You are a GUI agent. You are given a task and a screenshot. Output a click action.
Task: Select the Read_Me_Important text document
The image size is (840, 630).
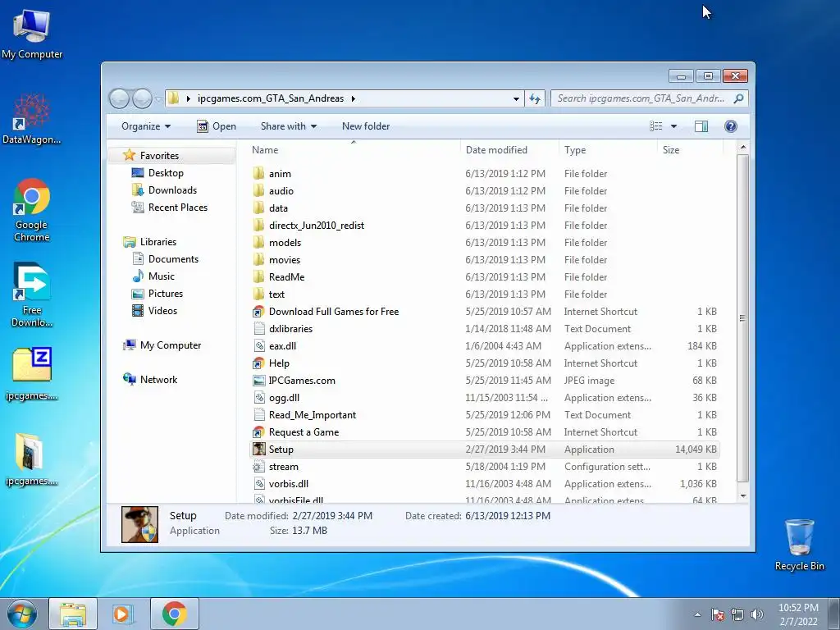[x=484, y=414]
